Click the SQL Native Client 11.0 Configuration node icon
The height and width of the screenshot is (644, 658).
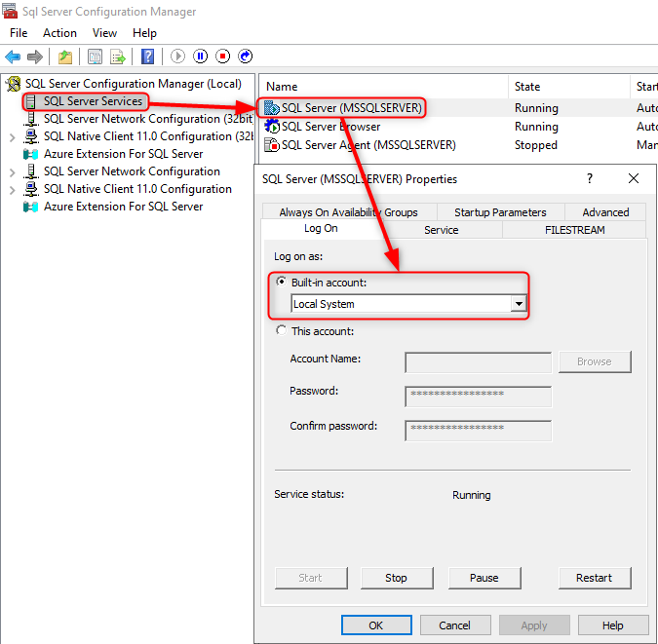point(31,189)
